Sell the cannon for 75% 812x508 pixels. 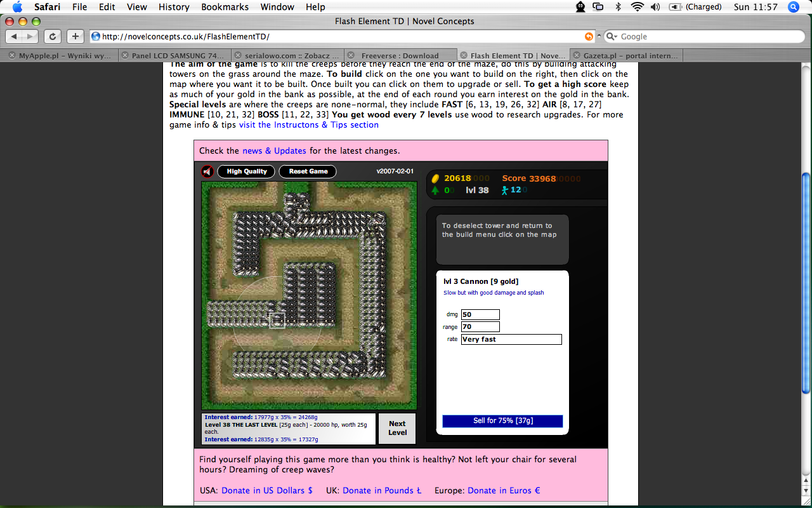pyautogui.click(x=502, y=421)
